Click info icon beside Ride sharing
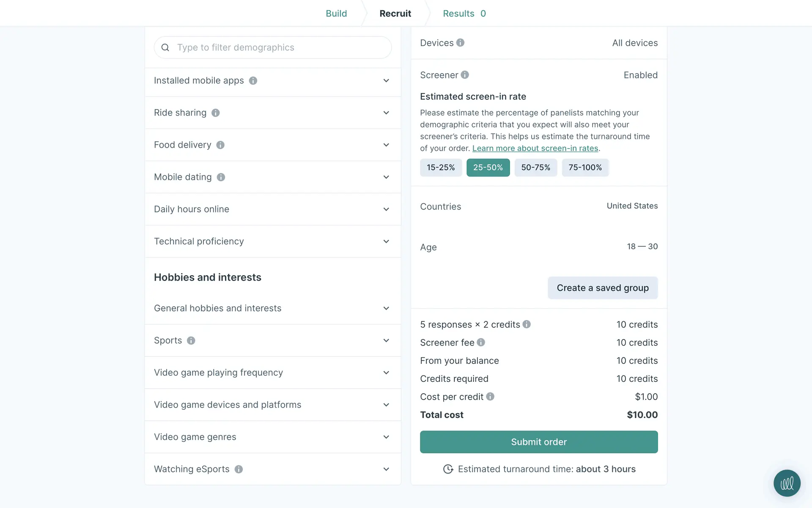Image resolution: width=812 pixels, height=508 pixels. click(x=216, y=113)
